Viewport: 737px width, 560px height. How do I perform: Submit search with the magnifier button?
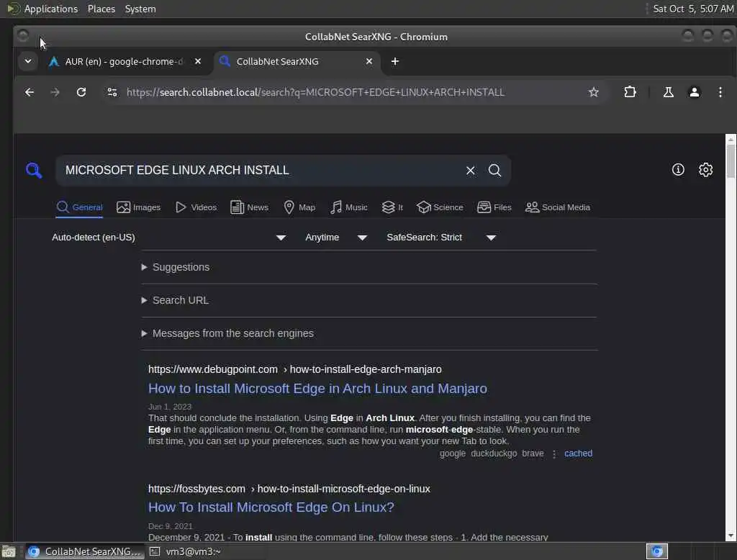[x=494, y=170]
